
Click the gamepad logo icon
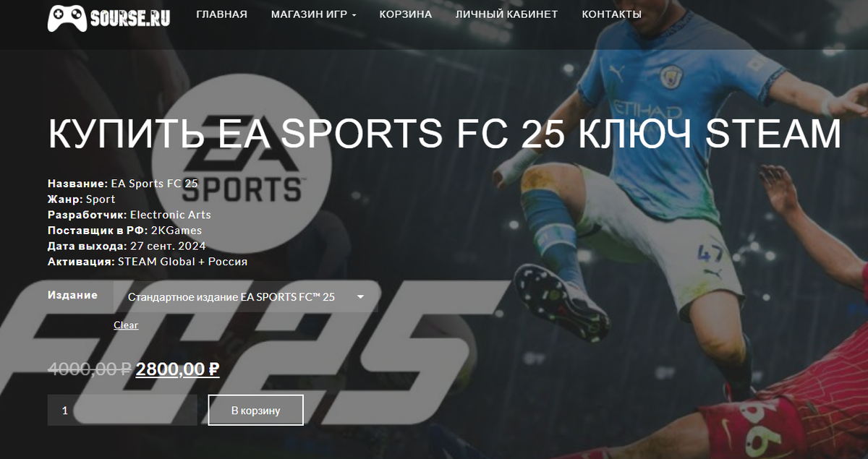click(67, 17)
